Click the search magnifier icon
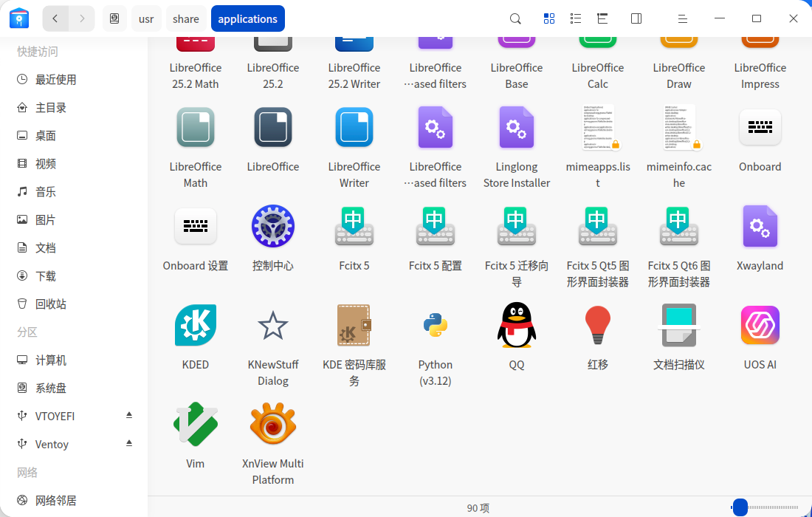The width and height of the screenshot is (812, 517). (x=515, y=18)
